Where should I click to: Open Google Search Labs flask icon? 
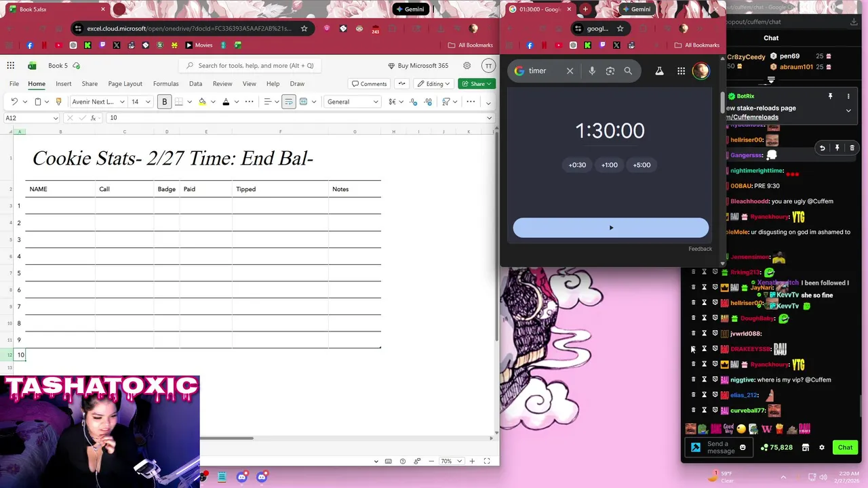pos(659,70)
